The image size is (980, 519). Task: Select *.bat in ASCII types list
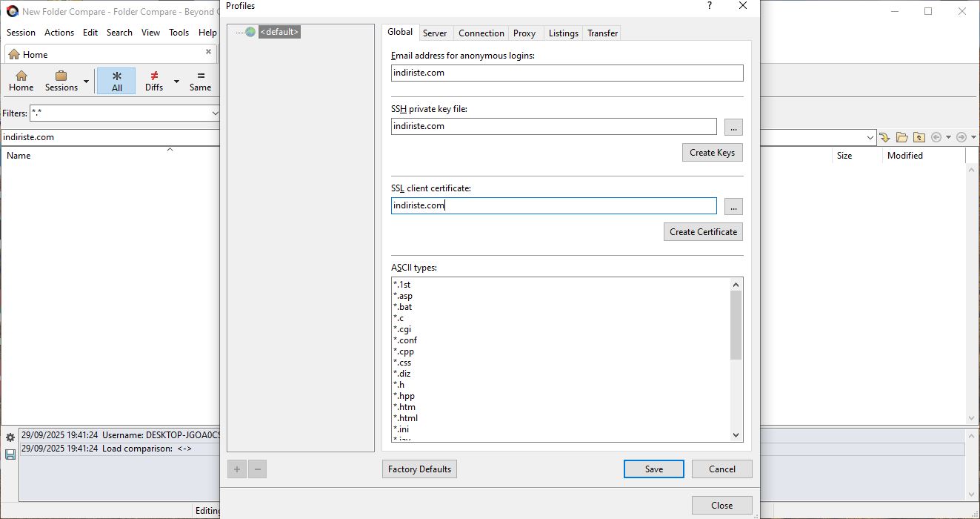pyautogui.click(x=403, y=307)
